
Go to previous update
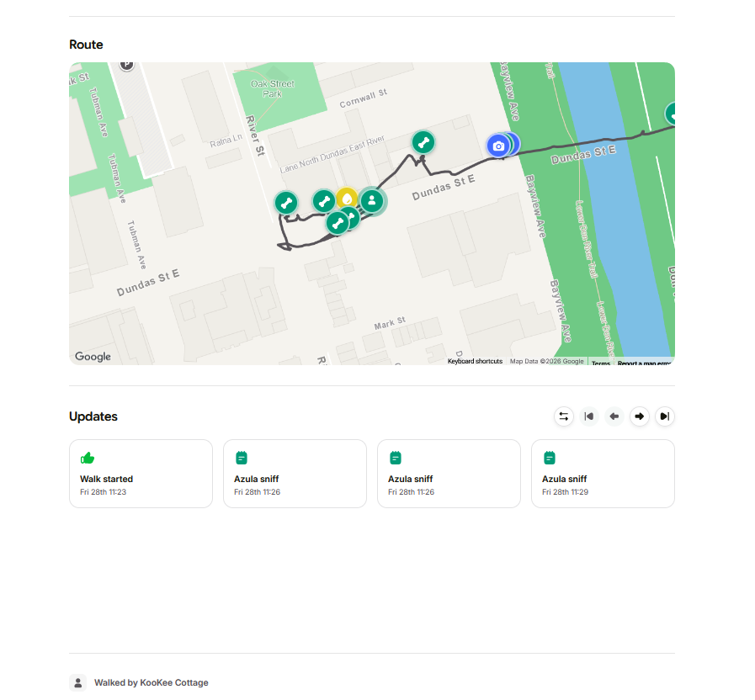(614, 416)
